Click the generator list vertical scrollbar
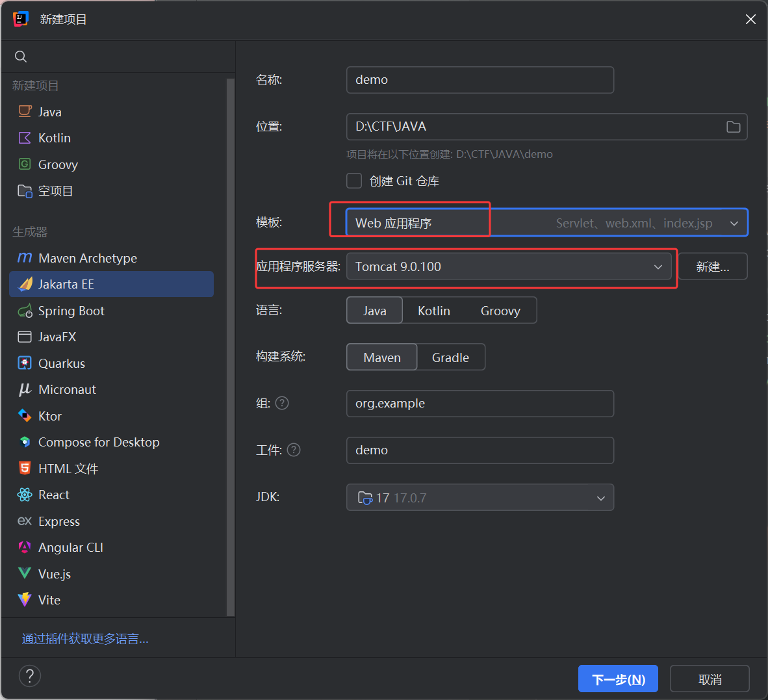Viewport: 768px width, 700px height. tap(231, 347)
